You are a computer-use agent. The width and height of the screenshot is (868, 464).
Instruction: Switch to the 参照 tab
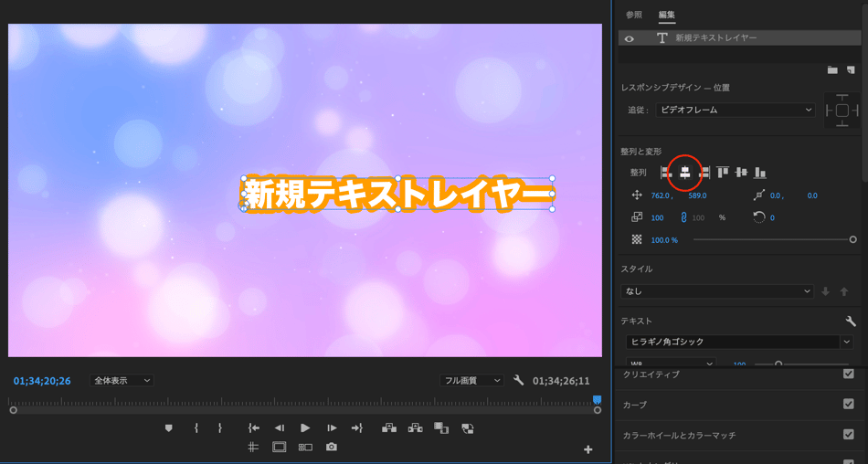click(x=633, y=15)
